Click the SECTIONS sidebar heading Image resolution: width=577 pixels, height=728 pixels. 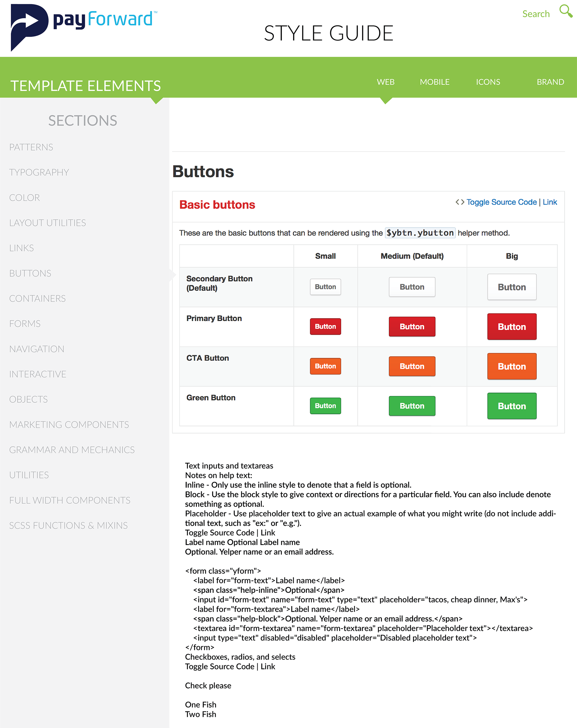tap(83, 120)
